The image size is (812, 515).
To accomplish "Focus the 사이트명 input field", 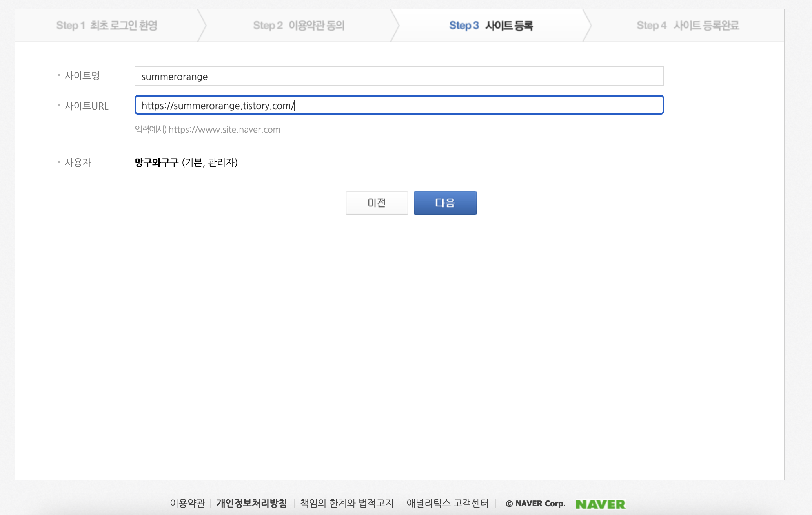I will click(399, 76).
